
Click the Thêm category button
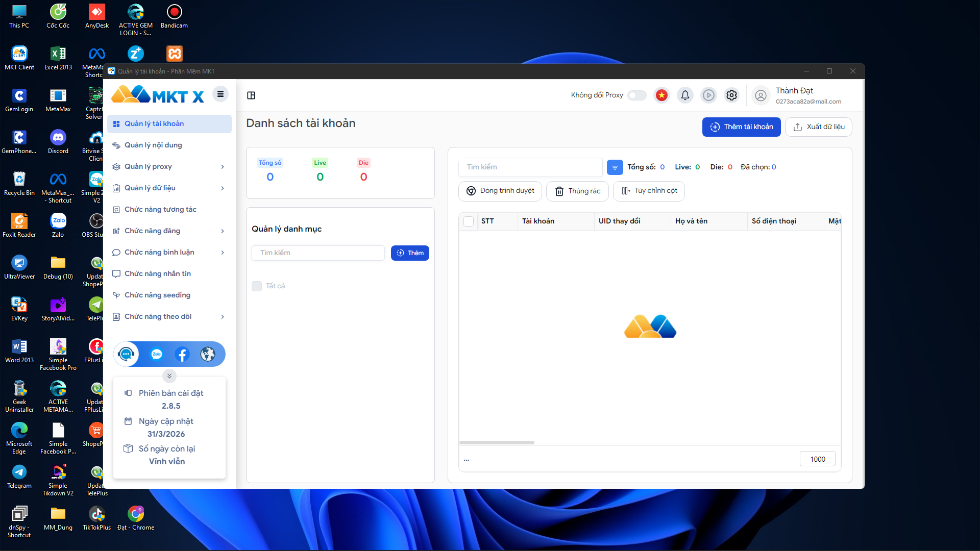coord(410,253)
